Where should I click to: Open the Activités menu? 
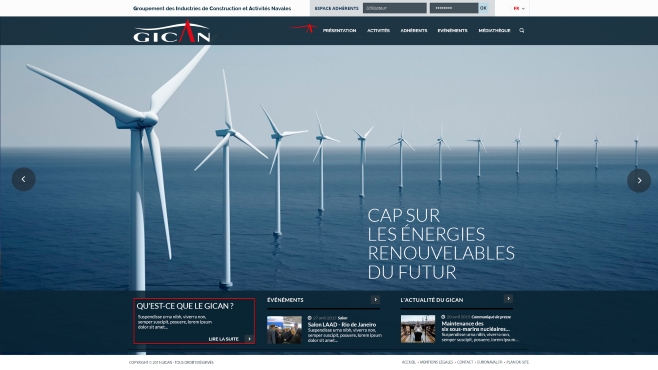coord(378,31)
